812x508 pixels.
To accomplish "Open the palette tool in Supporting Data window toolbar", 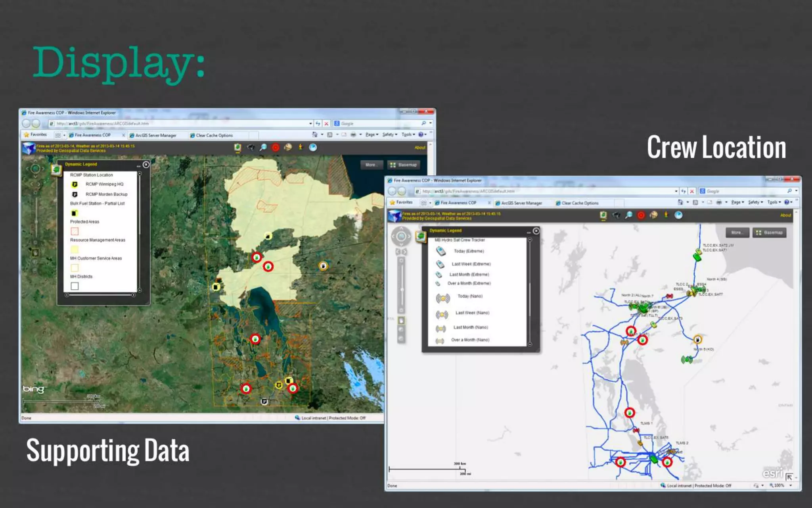I will coord(288,148).
